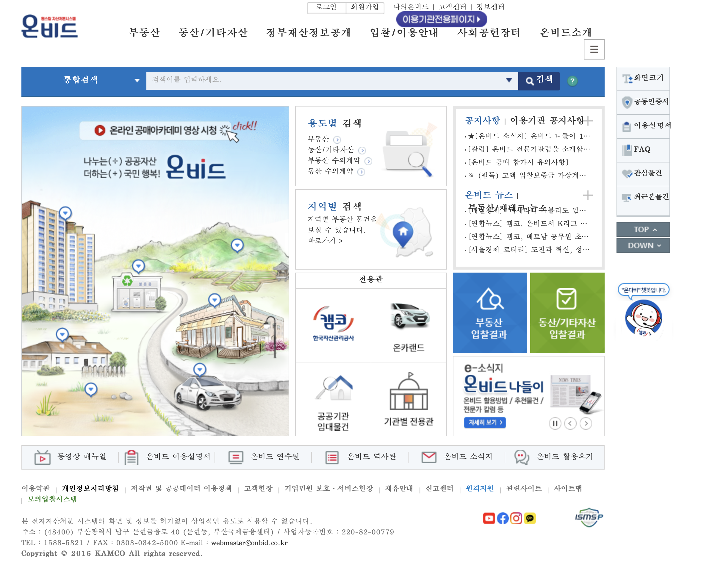
Task: Open the 사회공헌장터 menu item
Action: [x=489, y=33]
